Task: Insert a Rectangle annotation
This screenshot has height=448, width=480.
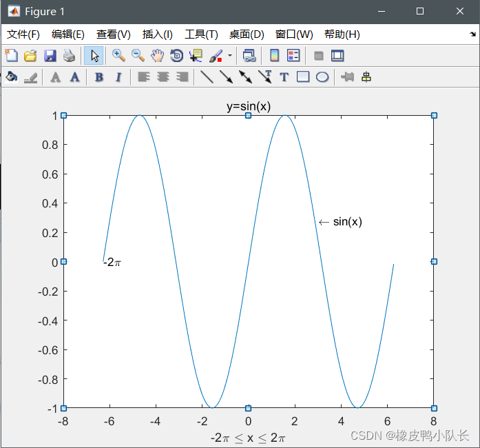Action: pos(303,77)
